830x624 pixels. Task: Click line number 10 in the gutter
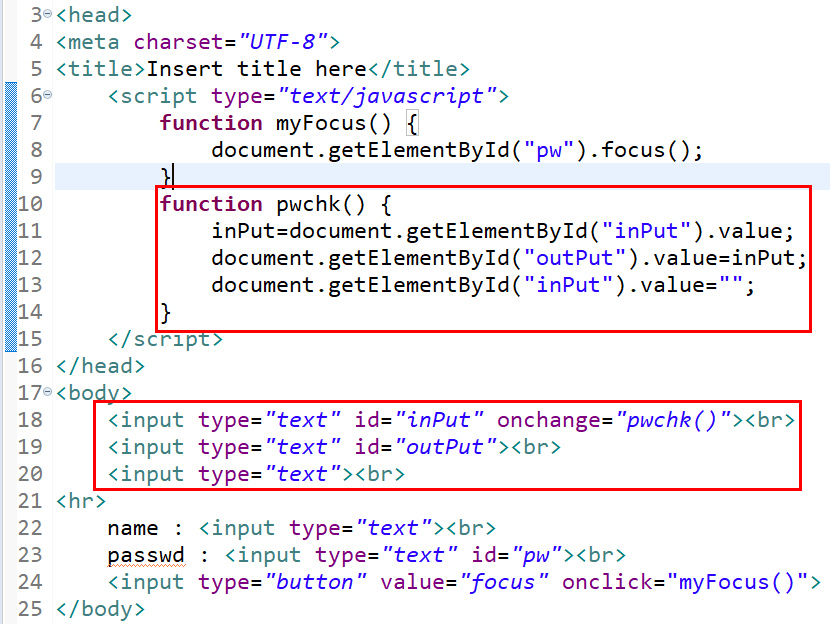(30, 204)
